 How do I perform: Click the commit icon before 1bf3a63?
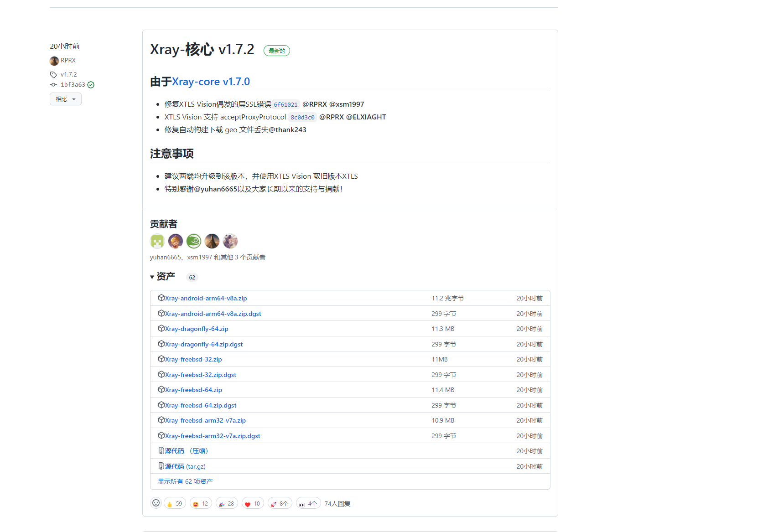click(x=53, y=84)
